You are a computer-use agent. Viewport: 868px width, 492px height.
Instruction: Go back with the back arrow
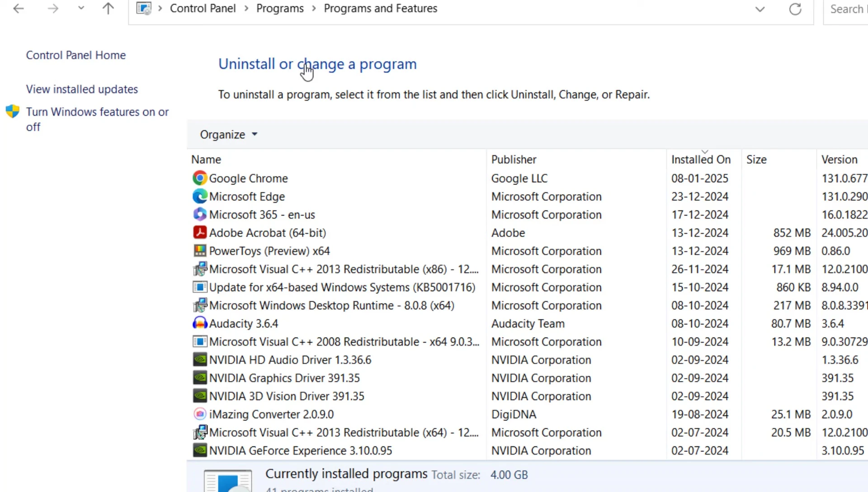click(19, 9)
